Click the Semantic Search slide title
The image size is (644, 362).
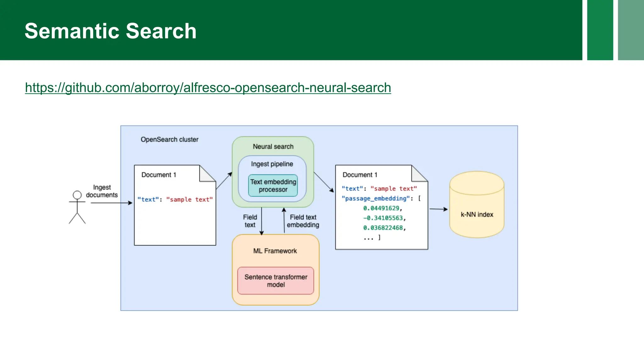pos(110,31)
